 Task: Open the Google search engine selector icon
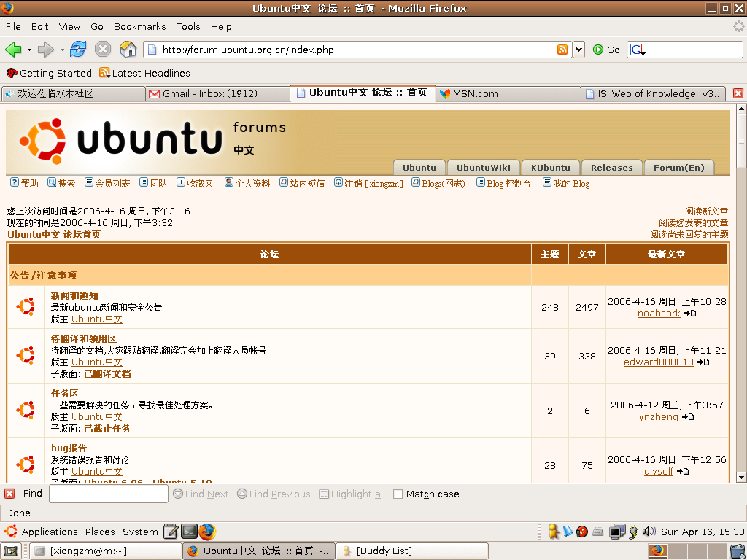(x=638, y=50)
